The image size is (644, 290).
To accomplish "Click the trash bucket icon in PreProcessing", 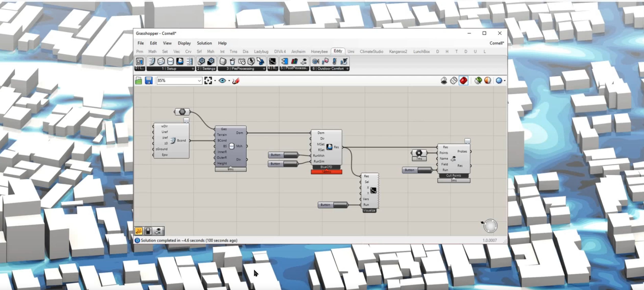I will (x=232, y=61).
